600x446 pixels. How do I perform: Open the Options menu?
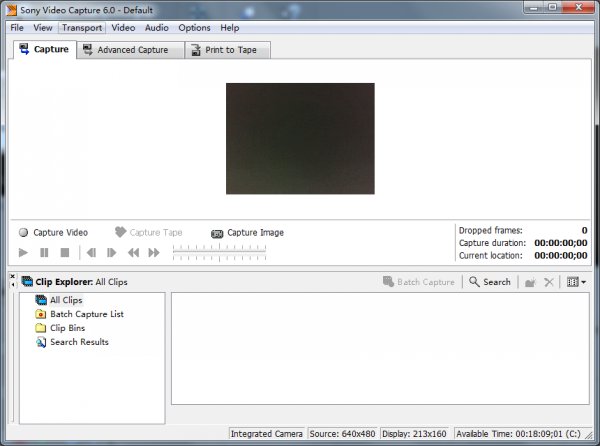click(x=194, y=28)
